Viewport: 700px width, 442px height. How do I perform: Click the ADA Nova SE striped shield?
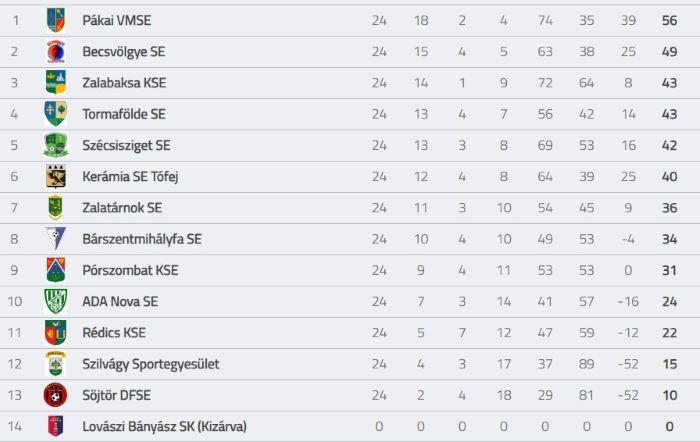tap(56, 301)
